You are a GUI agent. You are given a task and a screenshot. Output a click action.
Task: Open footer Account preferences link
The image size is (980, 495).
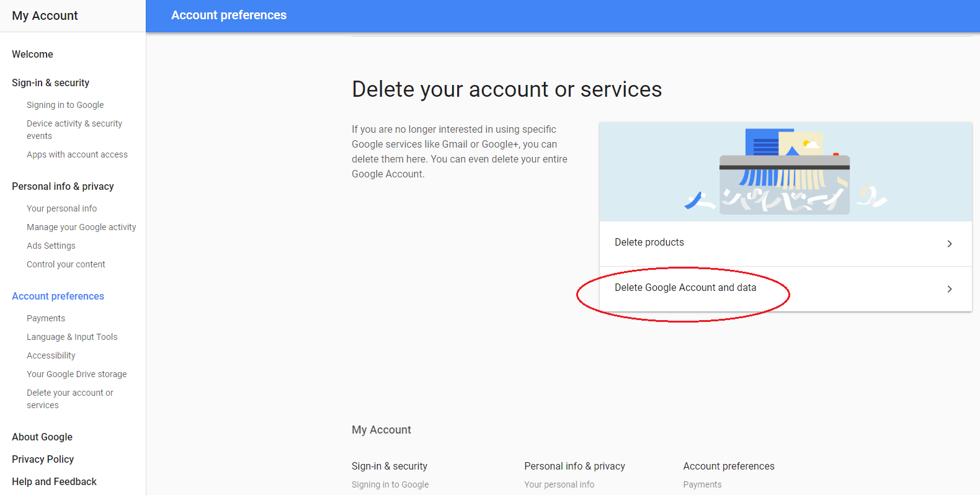[x=729, y=466]
